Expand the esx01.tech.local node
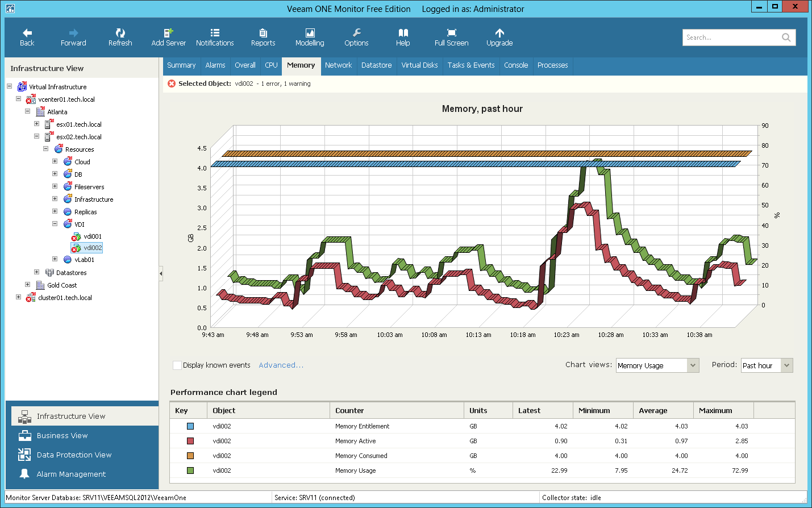The height and width of the screenshot is (508, 812). [x=36, y=124]
